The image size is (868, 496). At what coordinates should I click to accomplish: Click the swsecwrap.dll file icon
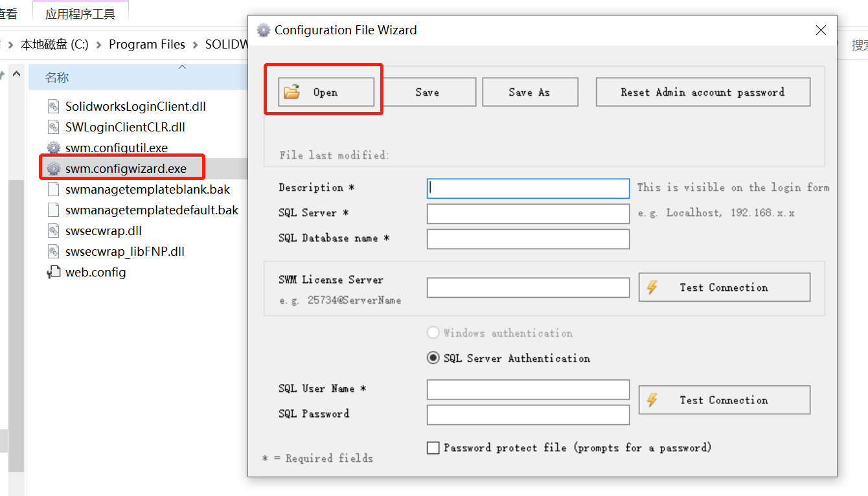coord(54,231)
